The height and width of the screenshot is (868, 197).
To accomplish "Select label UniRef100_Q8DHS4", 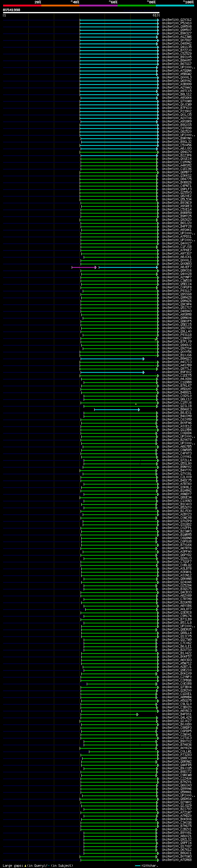I will coord(176,799).
